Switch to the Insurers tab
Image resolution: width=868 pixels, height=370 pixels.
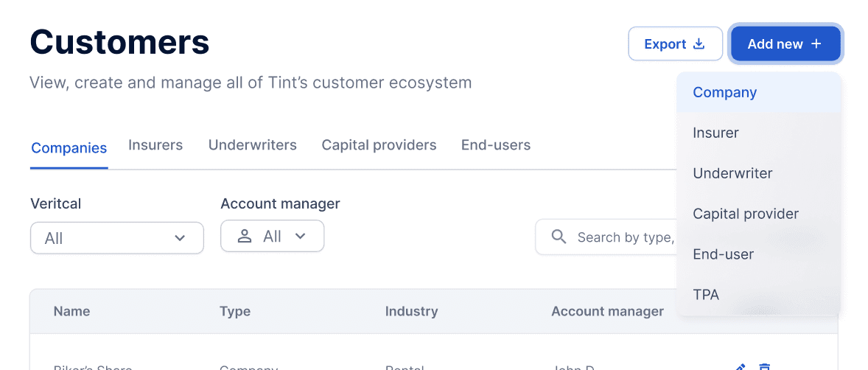(x=155, y=145)
